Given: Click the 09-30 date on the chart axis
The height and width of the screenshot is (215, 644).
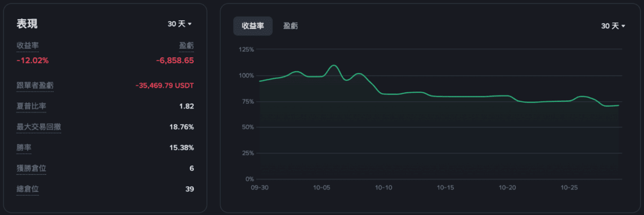Looking at the screenshot, I should click(260, 188).
